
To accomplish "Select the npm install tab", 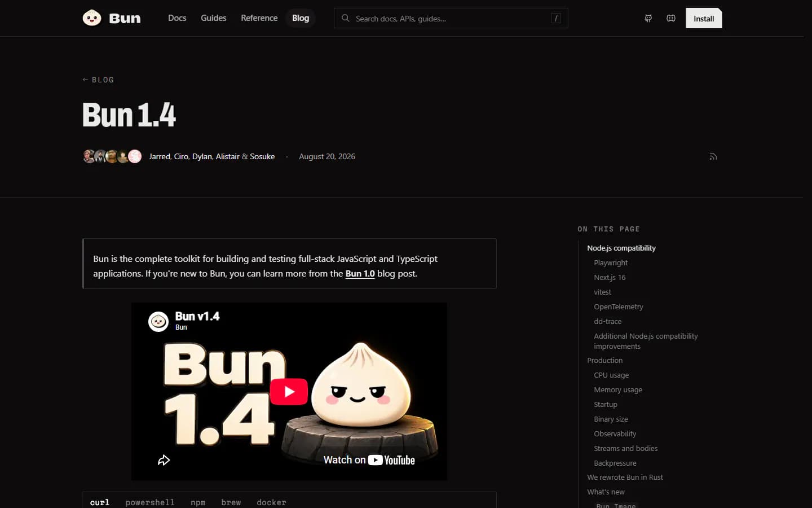I will coord(198,502).
